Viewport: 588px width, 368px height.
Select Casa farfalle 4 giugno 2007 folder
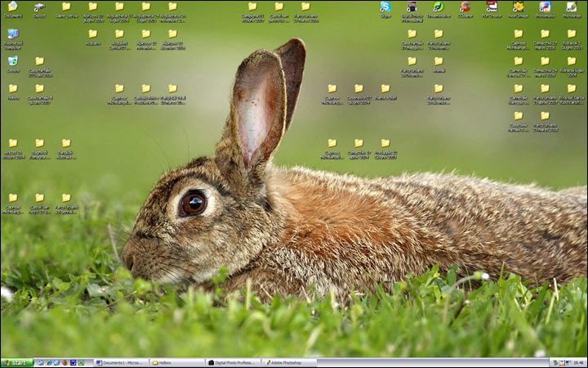(x=39, y=94)
